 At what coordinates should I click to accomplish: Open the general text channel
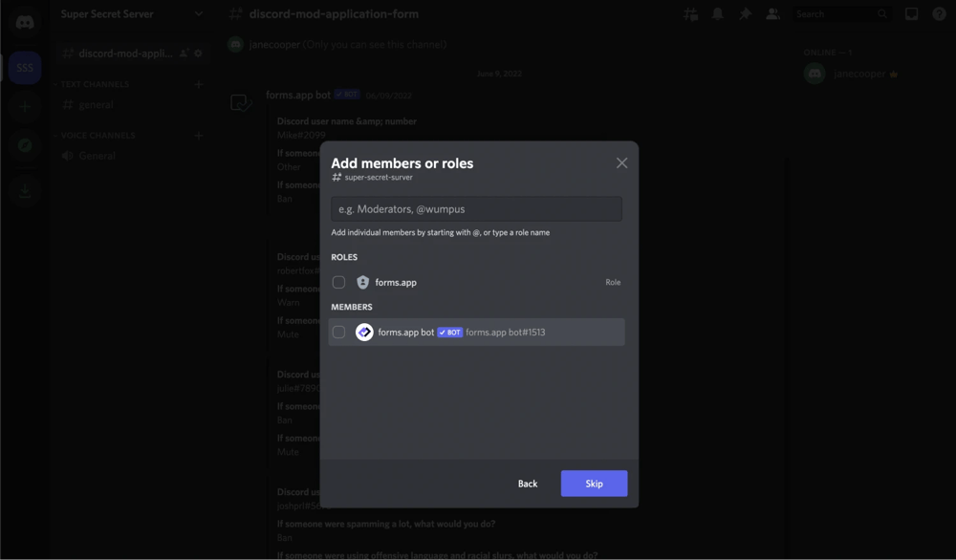(96, 104)
